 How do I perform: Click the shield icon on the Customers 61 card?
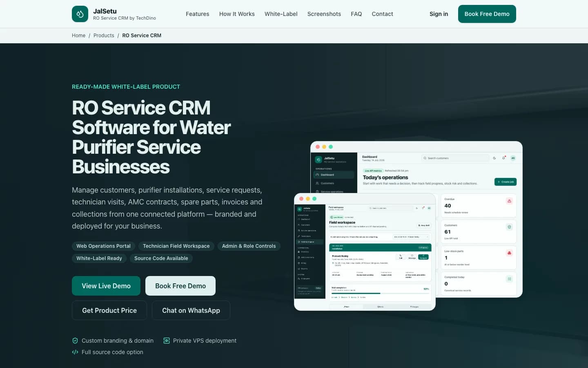[x=509, y=227]
